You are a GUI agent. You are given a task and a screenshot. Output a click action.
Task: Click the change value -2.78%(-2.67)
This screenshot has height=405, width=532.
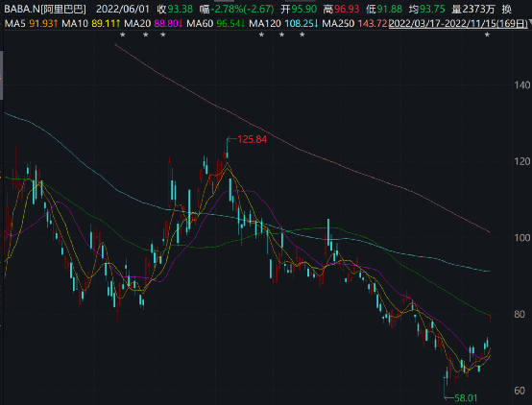coord(242,9)
